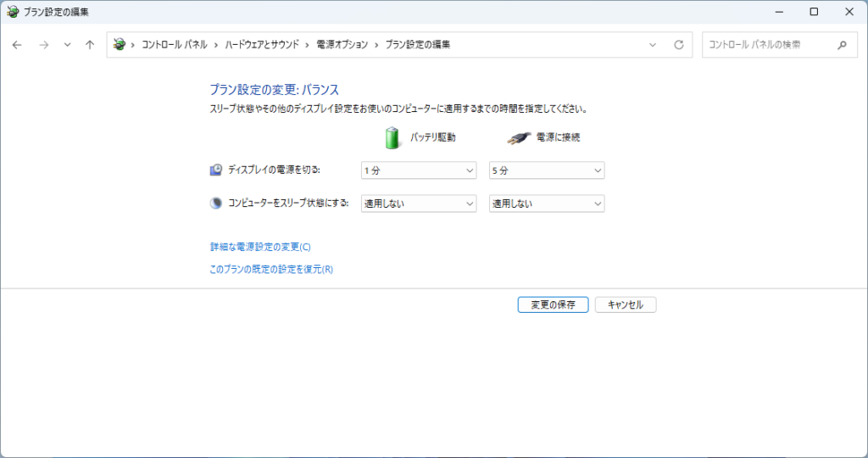This screenshot has height=458, width=868.
Task: Click the power plug icon
Action: (x=519, y=137)
